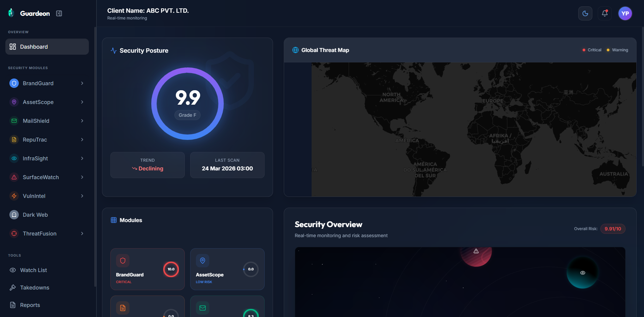644x317 pixels.
Task: Click the SurfaceWatch warning icon in sidebar
Action: coord(14,177)
